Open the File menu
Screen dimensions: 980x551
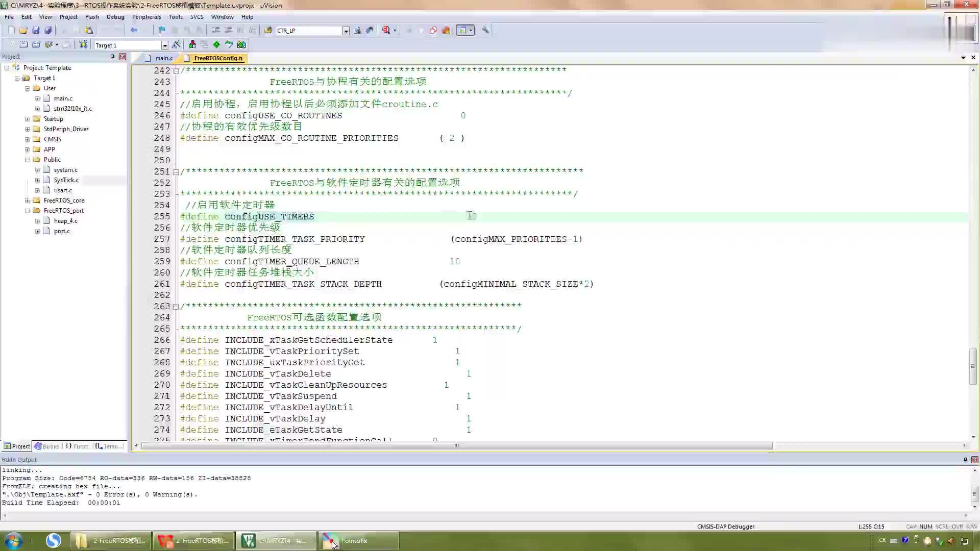(9, 17)
